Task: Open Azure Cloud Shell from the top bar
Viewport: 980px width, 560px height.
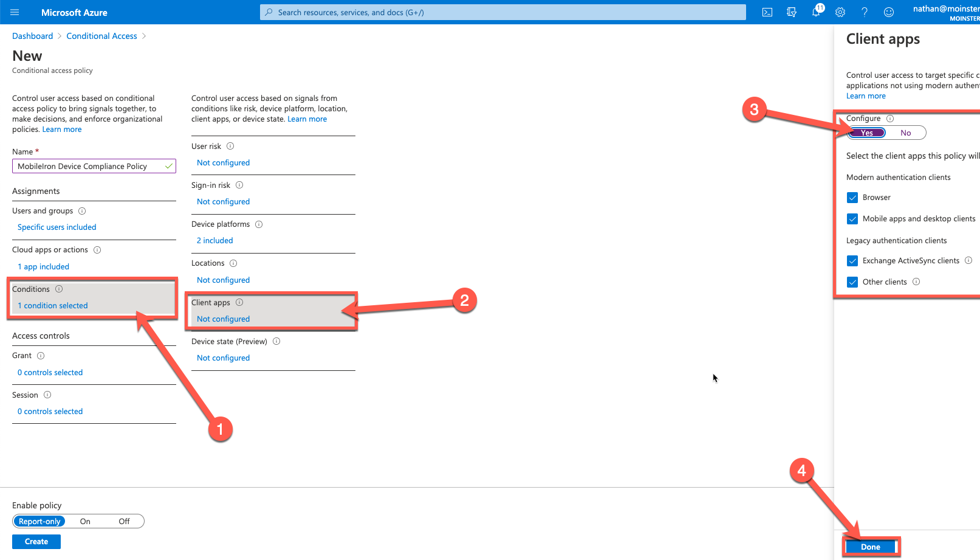Action: [767, 12]
